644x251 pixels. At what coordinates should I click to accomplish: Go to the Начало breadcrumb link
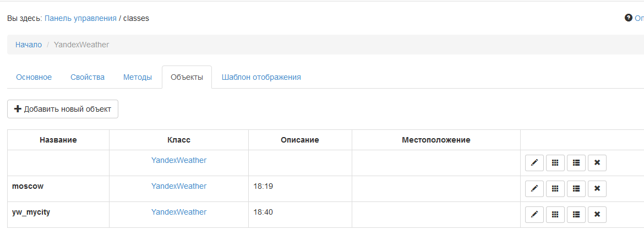pos(29,45)
